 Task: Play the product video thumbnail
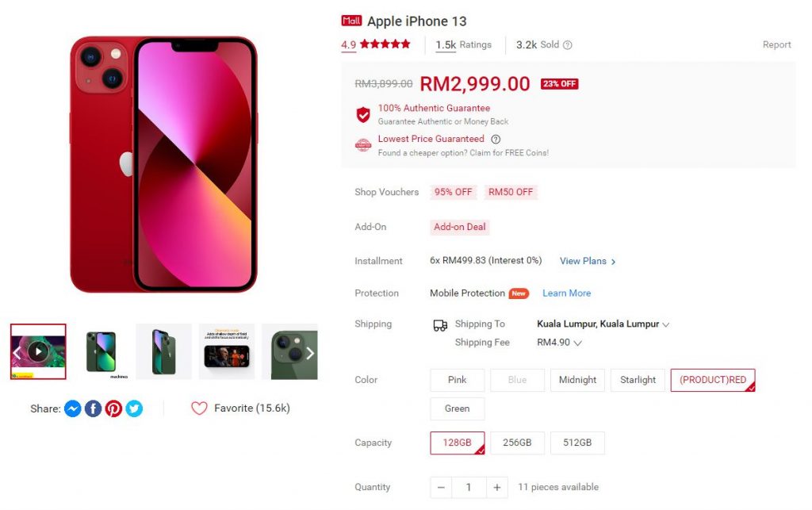pos(38,351)
